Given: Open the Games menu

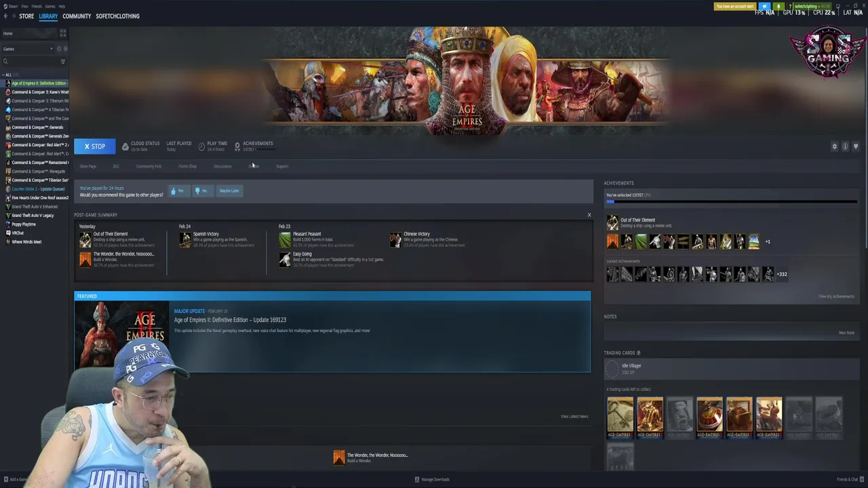Looking at the screenshot, I should 50,6.
